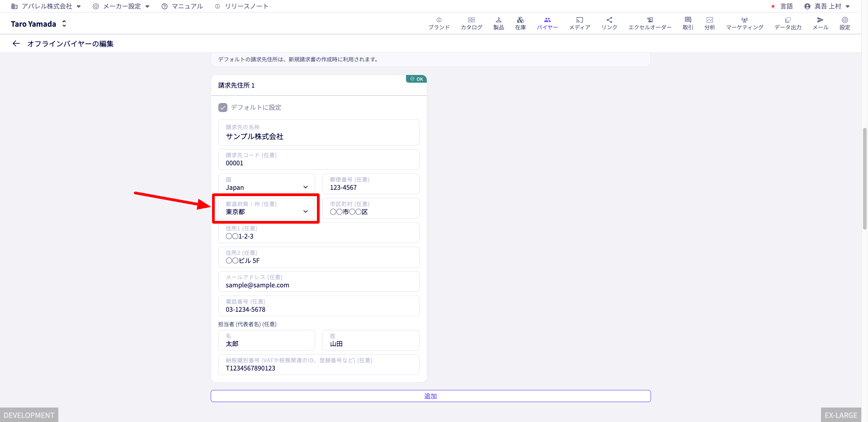
Task: Switch buyer via Taro Yamada selector
Action: 39,23
